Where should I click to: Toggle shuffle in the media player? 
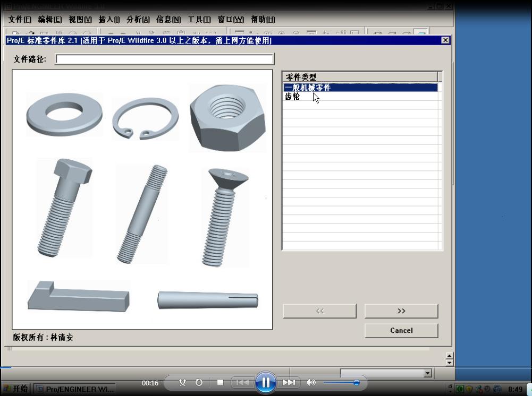(182, 382)
